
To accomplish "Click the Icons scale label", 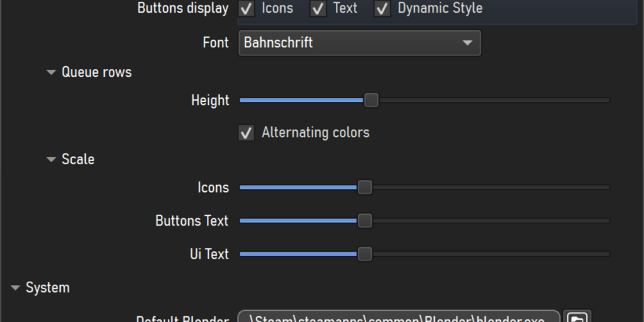I will point(213,187).
